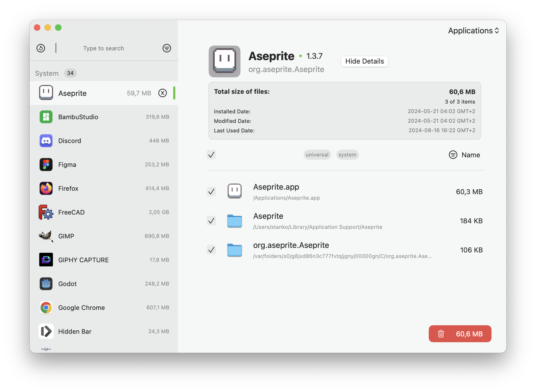This screenshot has width=536, height=392.
Task: Click the universal tag
Action: tap(317, 155)
